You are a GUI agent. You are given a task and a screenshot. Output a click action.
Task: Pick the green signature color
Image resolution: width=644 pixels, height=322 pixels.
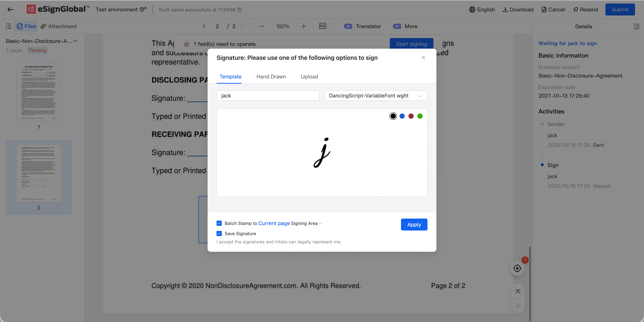[x=420, y=116]
